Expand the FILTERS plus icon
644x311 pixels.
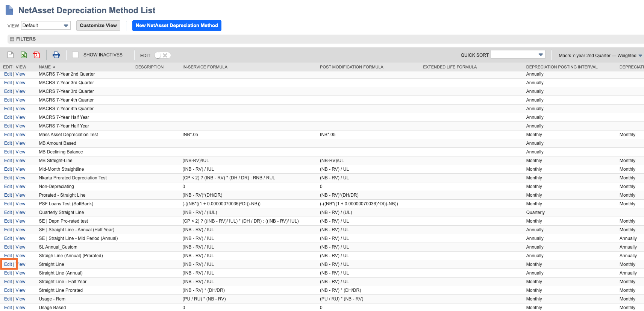point(12,39)
